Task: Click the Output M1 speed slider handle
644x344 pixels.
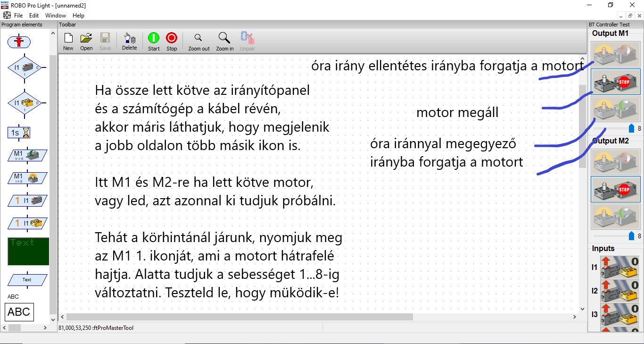Action: point(631,128)
